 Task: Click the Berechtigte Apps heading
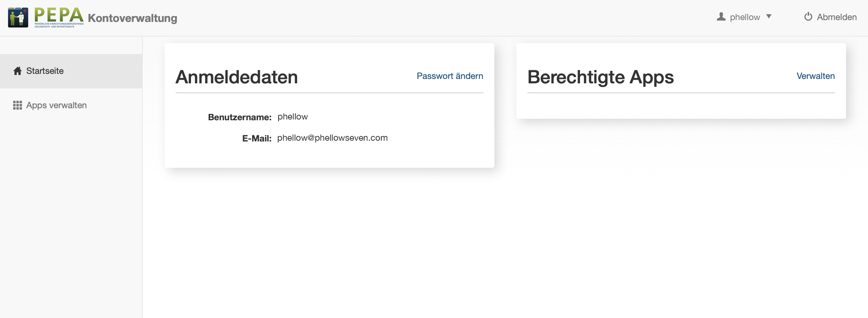[600, 77]
